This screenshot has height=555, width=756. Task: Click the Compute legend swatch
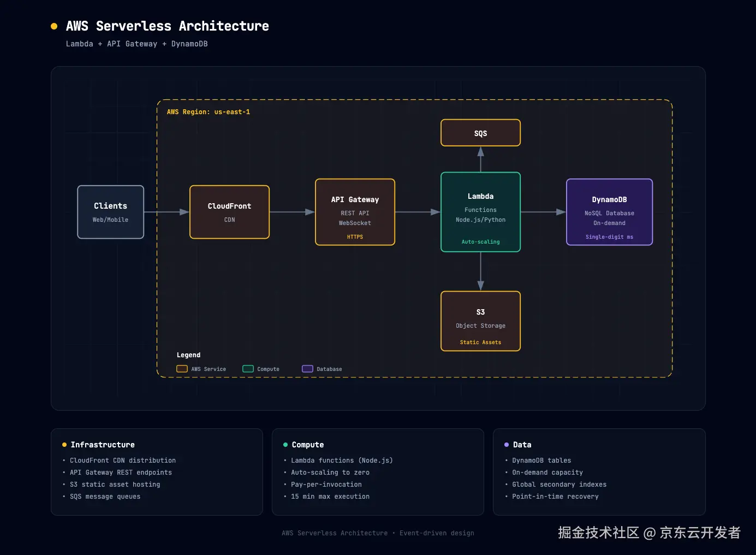click(x=248, y=369)
